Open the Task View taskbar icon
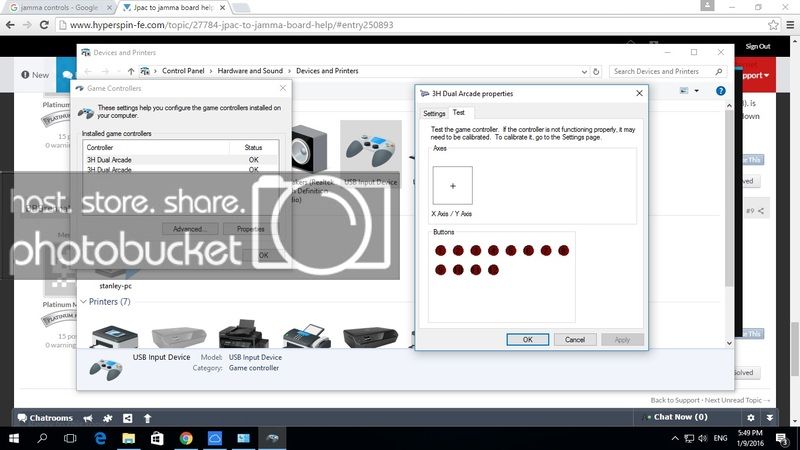800x450 pixels. [x=71, y=438]
